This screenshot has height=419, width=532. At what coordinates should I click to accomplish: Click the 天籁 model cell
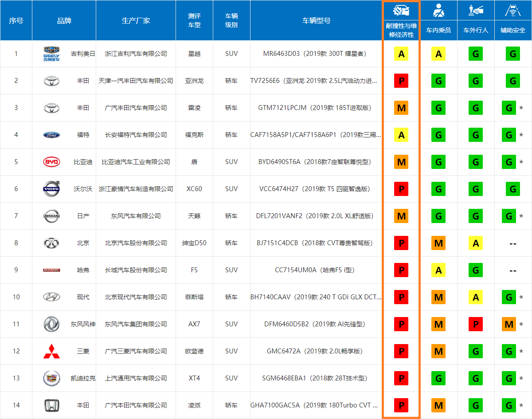(194, 216)
